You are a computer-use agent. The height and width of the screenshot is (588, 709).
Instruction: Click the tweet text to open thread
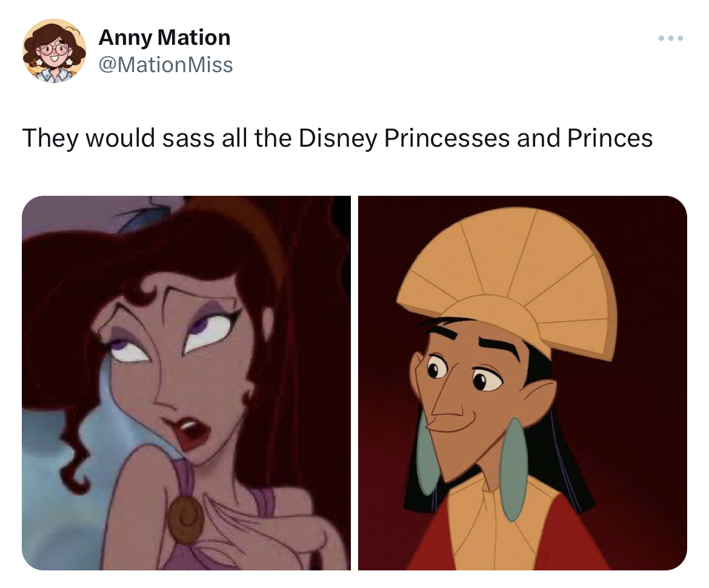click(338, 138)
